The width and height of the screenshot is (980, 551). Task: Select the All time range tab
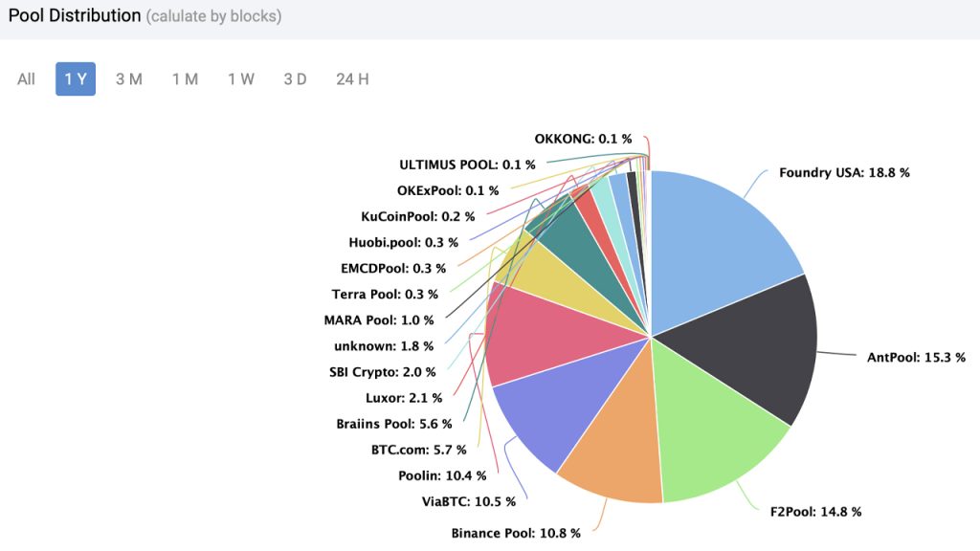coord(26,79)
